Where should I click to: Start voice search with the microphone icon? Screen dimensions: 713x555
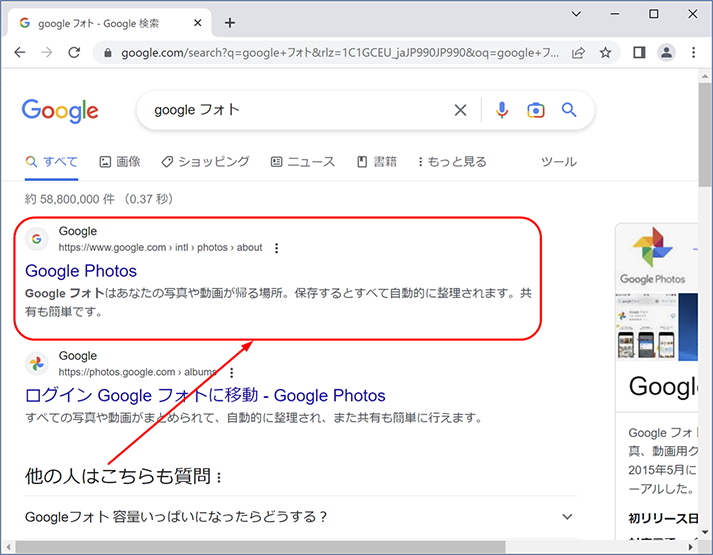click(x=502, y=110)
